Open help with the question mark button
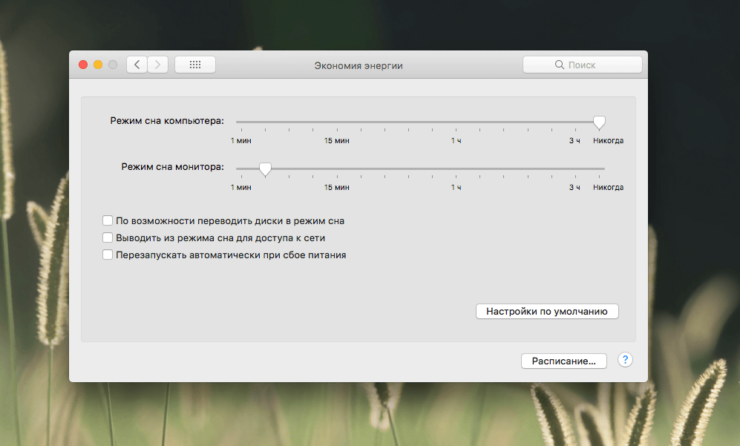Image resolution: width=740 pixels, height=446 pixels. [625, 360]
